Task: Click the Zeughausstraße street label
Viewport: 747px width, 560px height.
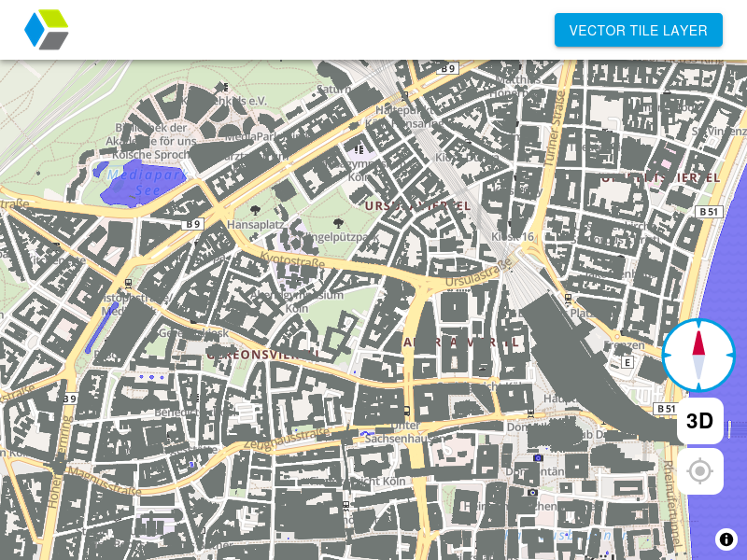Action: pyautogui.click(x=287, y=439)
